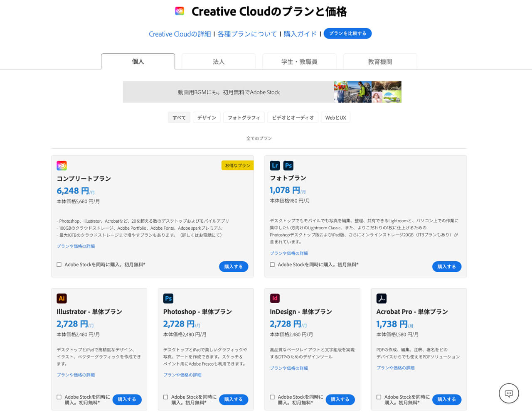Open プランや価格の詳細 link under コンプリートプラン

[76, 246]
